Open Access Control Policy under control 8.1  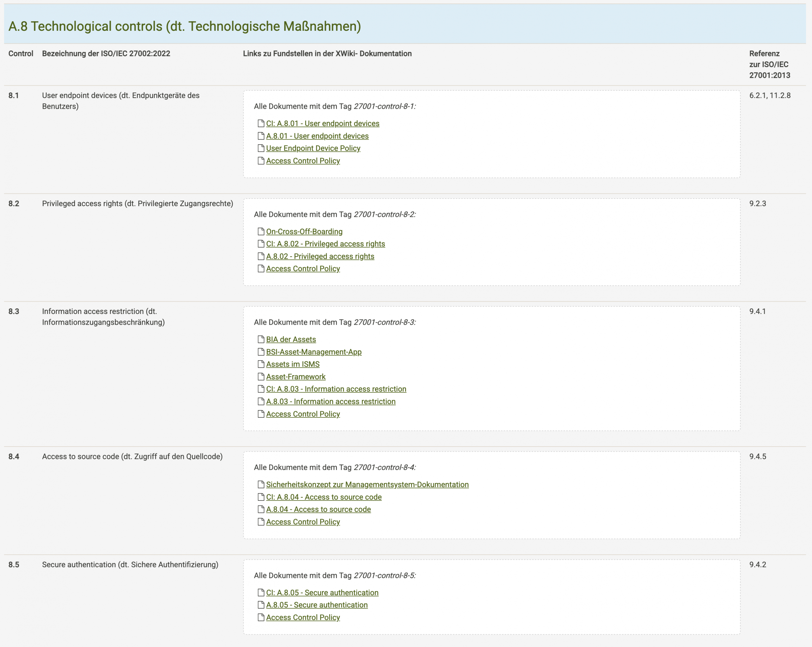point(303,161)
